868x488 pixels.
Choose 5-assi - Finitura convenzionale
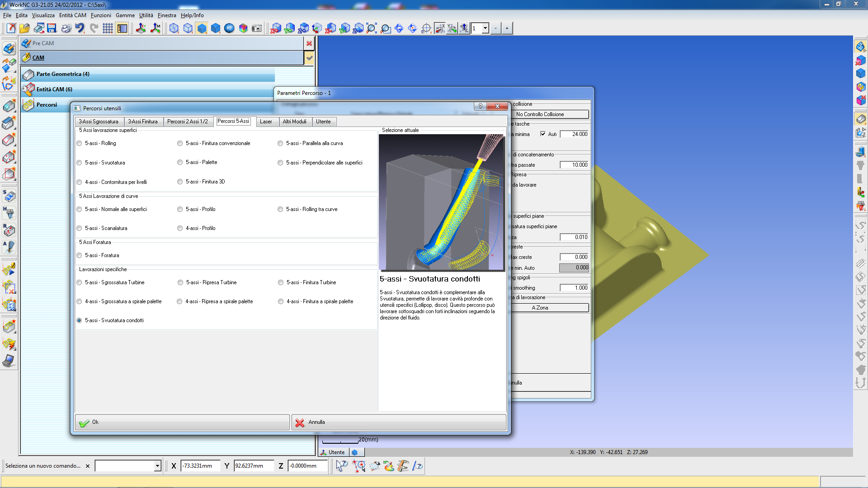(x=213, y=143)
